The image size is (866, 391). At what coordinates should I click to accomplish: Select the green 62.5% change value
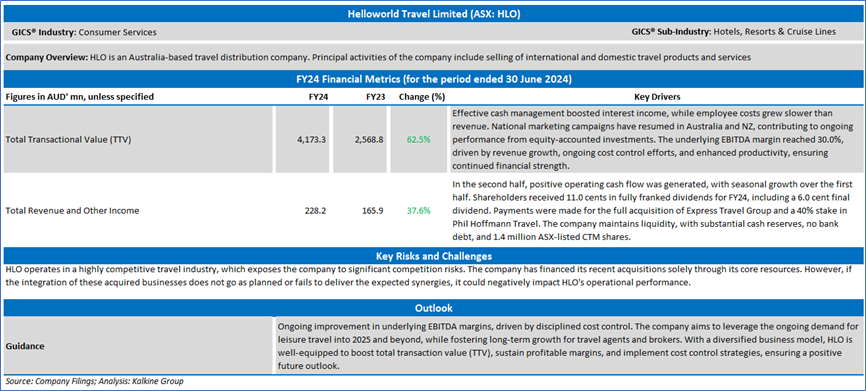point(419,140)
